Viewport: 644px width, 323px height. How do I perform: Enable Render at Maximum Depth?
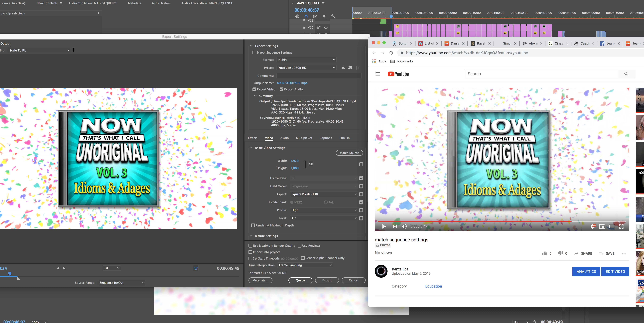tap(253, 225)
